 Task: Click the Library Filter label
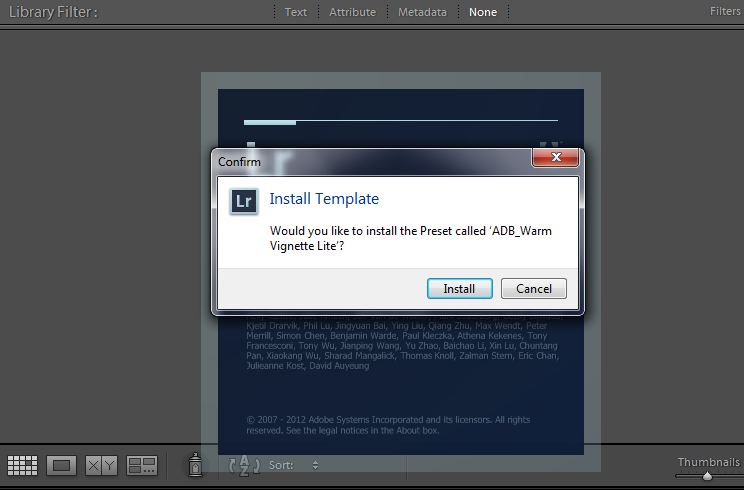[53, 12]
